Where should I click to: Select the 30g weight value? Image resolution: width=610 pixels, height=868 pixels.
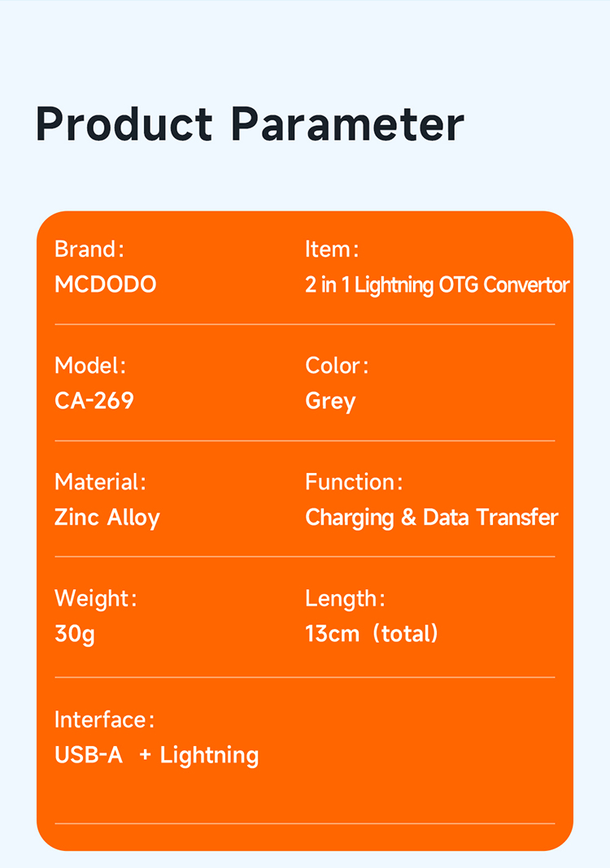(75, 634)
